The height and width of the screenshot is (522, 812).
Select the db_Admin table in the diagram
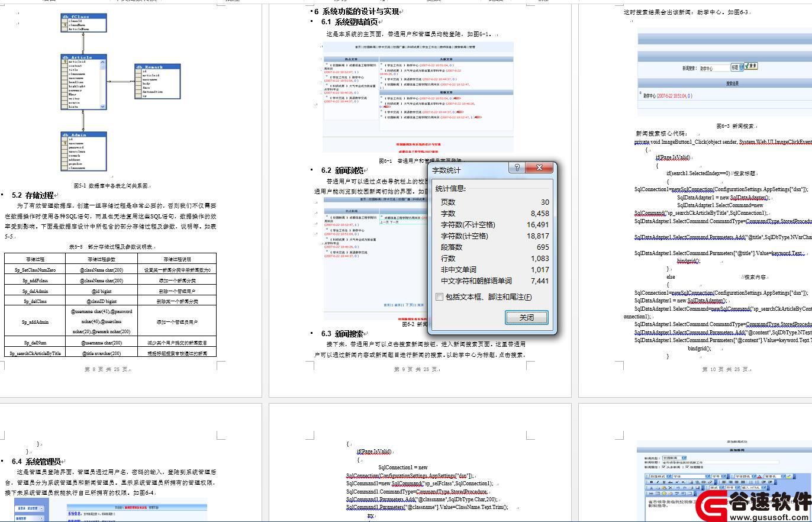click(83, 151)
